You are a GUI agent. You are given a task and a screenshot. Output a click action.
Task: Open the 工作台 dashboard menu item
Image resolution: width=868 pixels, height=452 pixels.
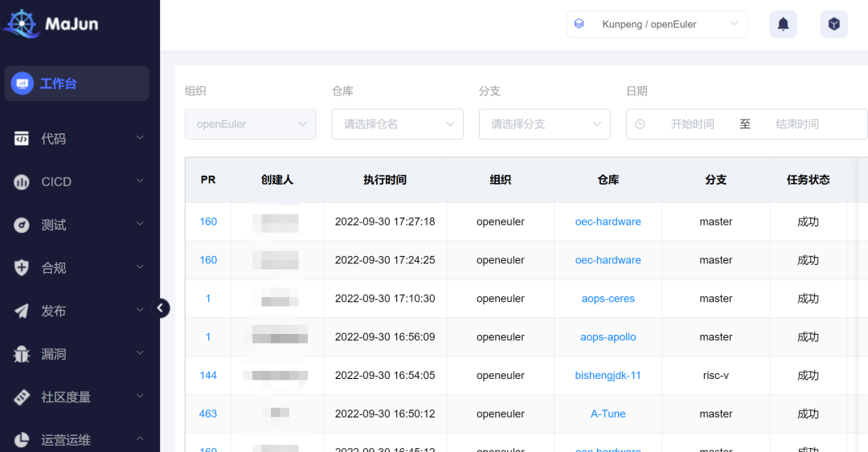[x=77, y=83]
